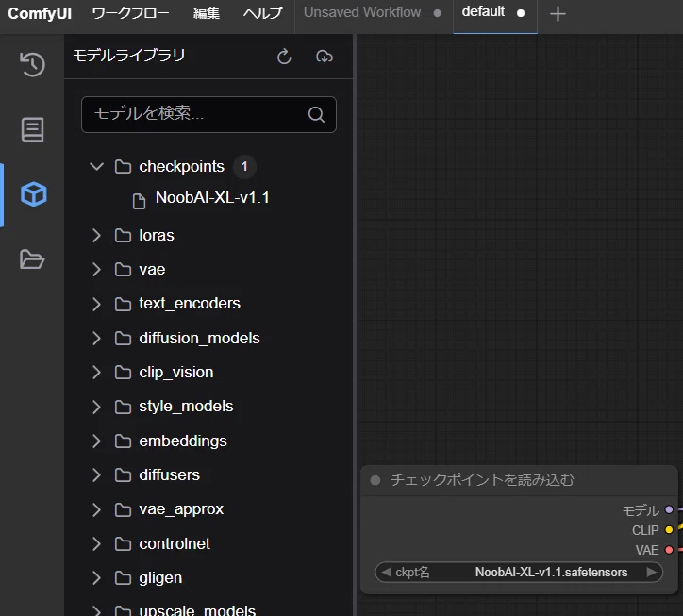Click the vae folder icon
This screenshot has height=616, width=683.
click(123, 270)
